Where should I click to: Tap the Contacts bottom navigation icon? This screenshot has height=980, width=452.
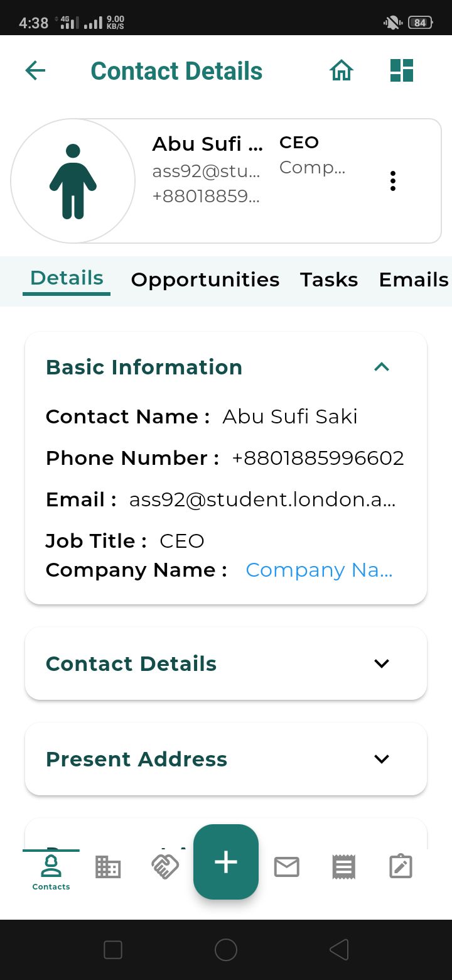click(51, 871)
